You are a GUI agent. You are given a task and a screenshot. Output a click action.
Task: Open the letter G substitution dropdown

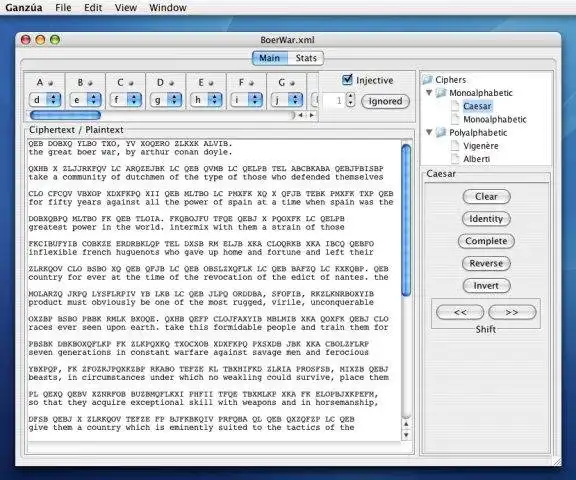(287, 100)
